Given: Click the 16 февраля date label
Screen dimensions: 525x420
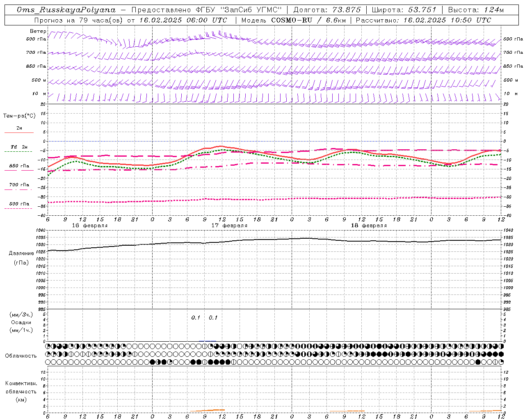Looking at the screenshot, I should [89, 226].
